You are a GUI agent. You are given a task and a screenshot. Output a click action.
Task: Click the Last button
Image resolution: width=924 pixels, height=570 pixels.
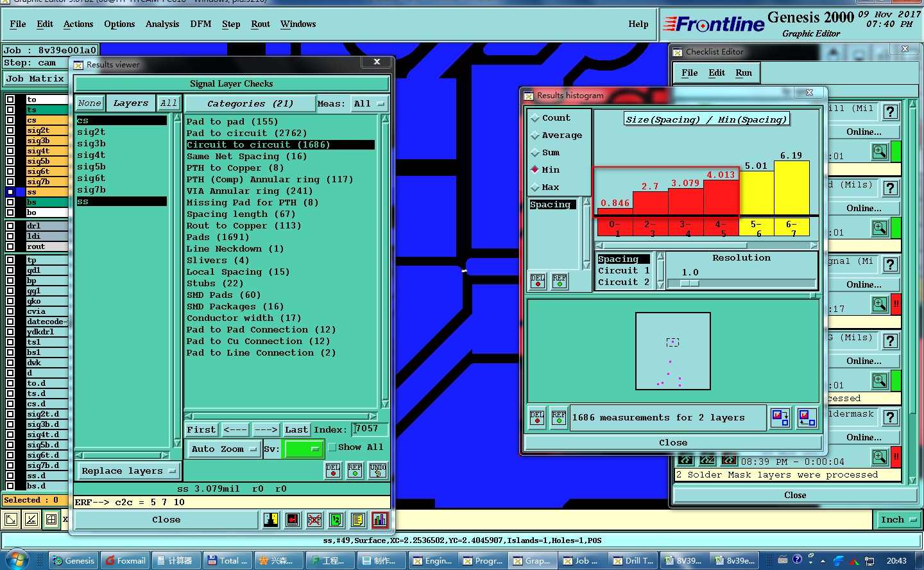tap(296, 430)
